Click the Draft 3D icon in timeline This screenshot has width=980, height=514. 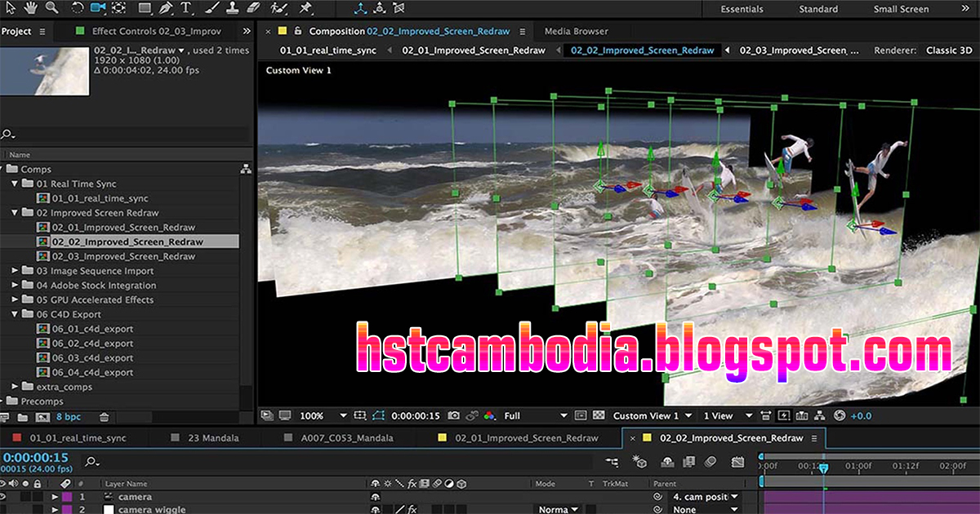(639, 462)
